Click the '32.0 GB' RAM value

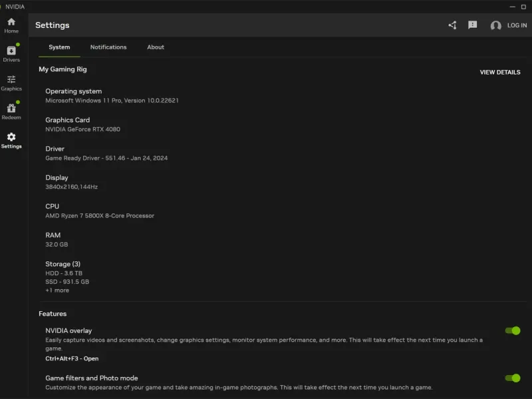57,245
